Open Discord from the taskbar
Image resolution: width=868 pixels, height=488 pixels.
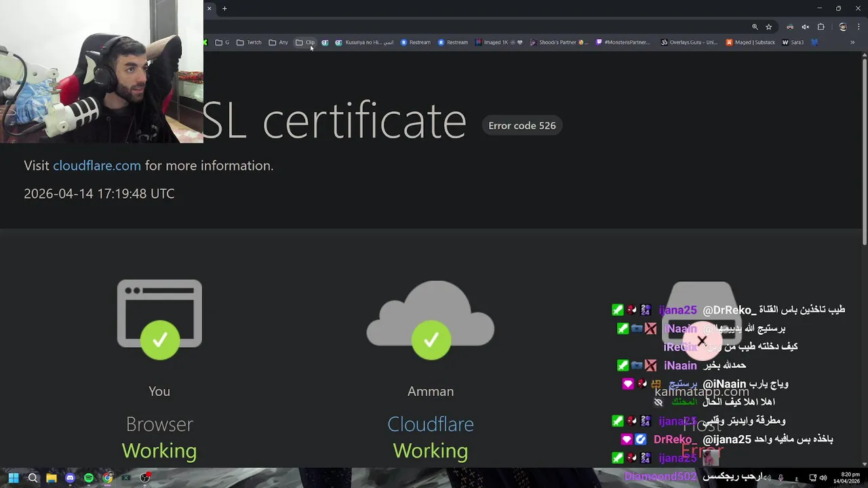coord(70,478)
